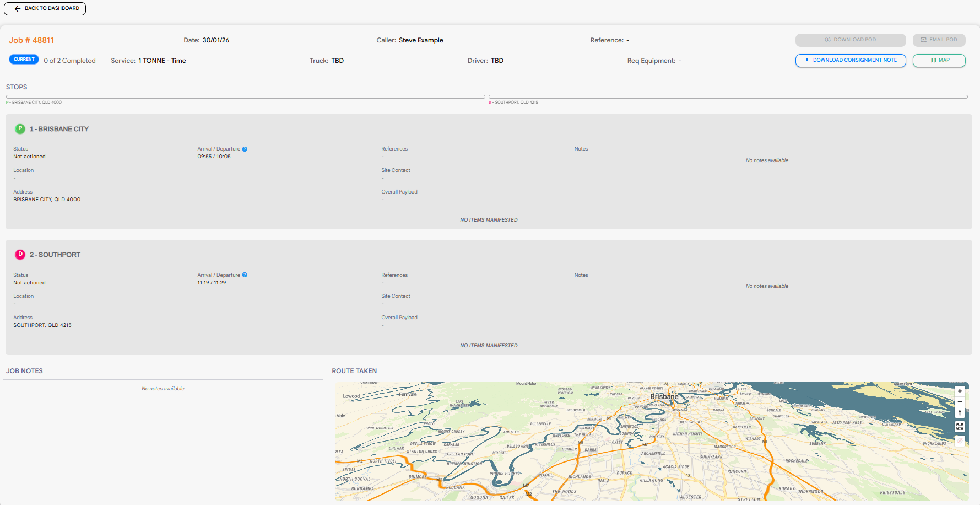Click the address BRISBANE CITY, QLD 4000
The width and height of the screenshot is (980, 505).
pyautogui.click(x=47, y=200)
